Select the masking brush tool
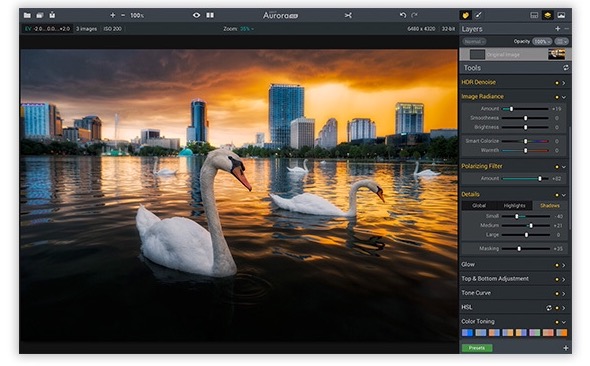 (478, 15)
